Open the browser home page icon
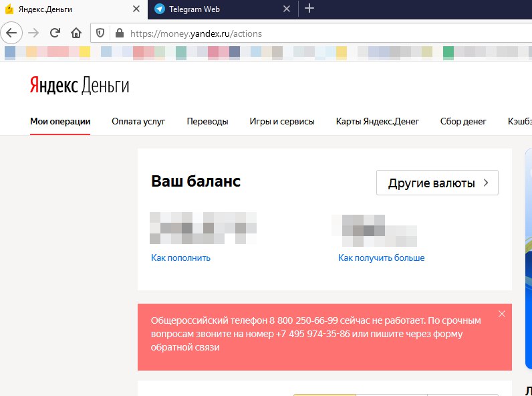 (x=76, y=33)
